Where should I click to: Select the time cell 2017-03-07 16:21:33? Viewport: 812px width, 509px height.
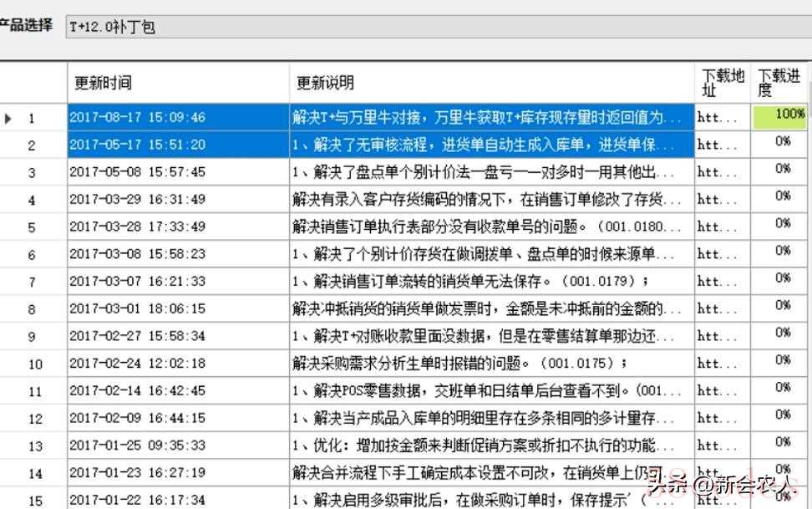coord(178,282)
